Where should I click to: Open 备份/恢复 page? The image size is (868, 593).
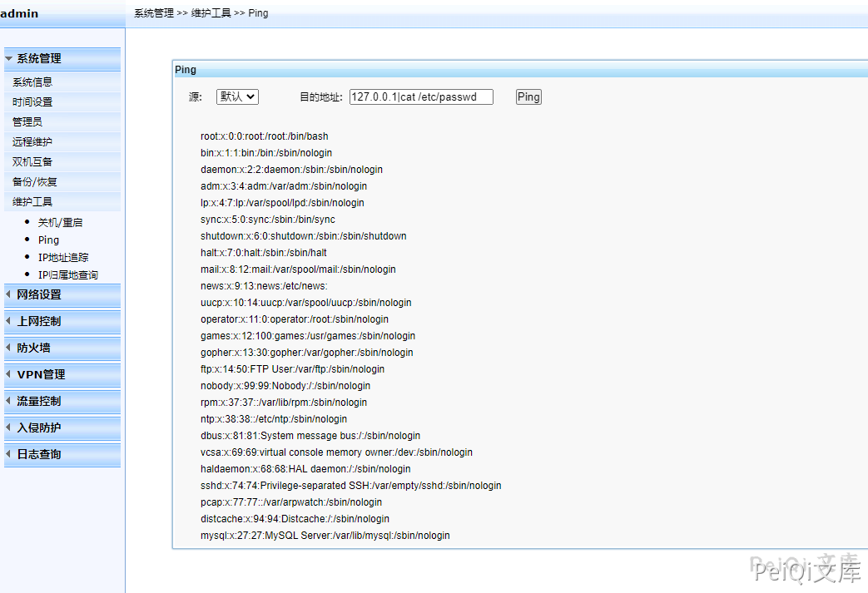click(x=35, y=182)
